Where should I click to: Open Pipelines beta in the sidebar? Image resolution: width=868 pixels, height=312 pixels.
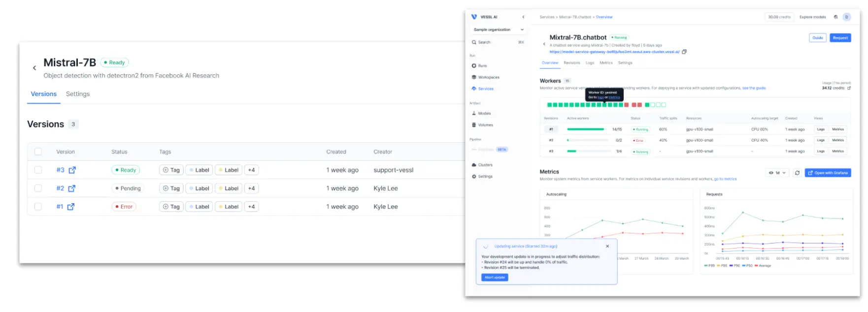(489, 150)
